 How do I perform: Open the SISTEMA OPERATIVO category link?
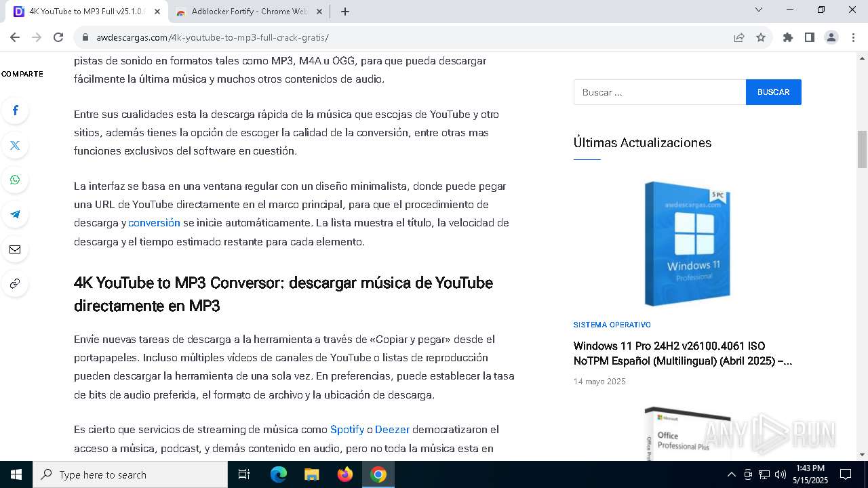(612, 325)
